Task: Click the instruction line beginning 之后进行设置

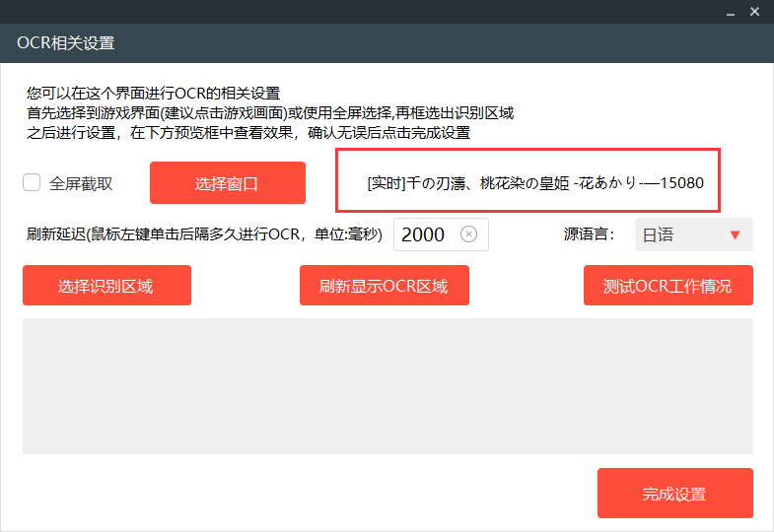Action: coord(248,133)
